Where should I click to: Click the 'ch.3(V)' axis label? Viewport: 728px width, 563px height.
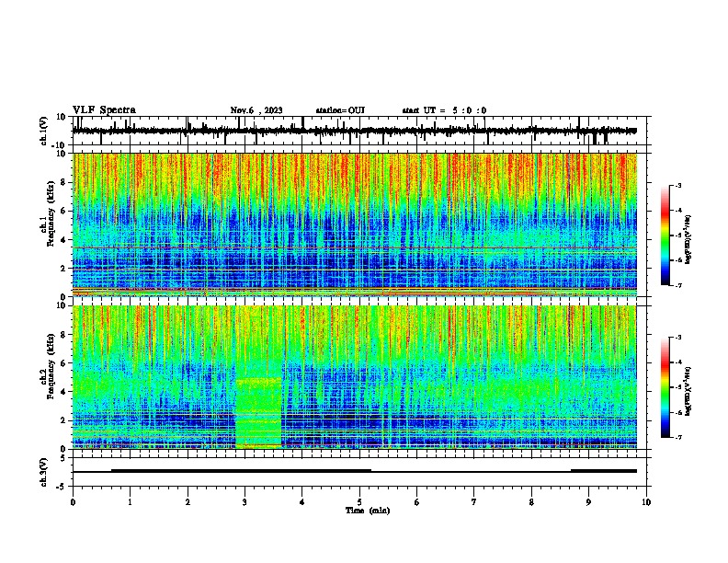pos(44,472)
